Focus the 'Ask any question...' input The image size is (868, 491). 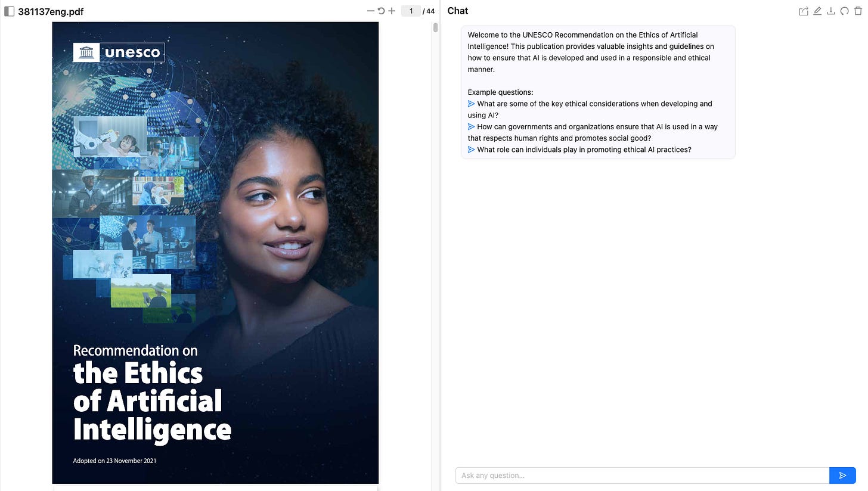click(x=642, y=476)
